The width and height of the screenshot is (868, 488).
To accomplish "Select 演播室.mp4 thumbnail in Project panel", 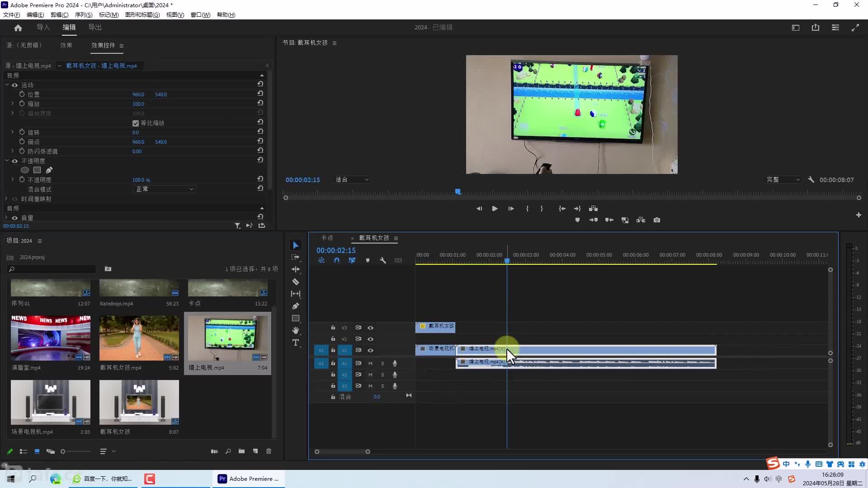I will pos(51,338).
